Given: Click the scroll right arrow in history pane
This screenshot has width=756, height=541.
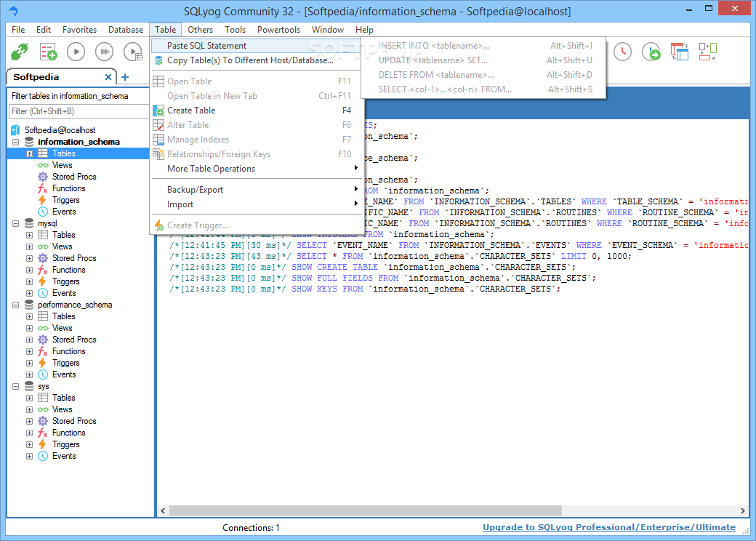Looking at the screenshot, I should pos(742,510).
